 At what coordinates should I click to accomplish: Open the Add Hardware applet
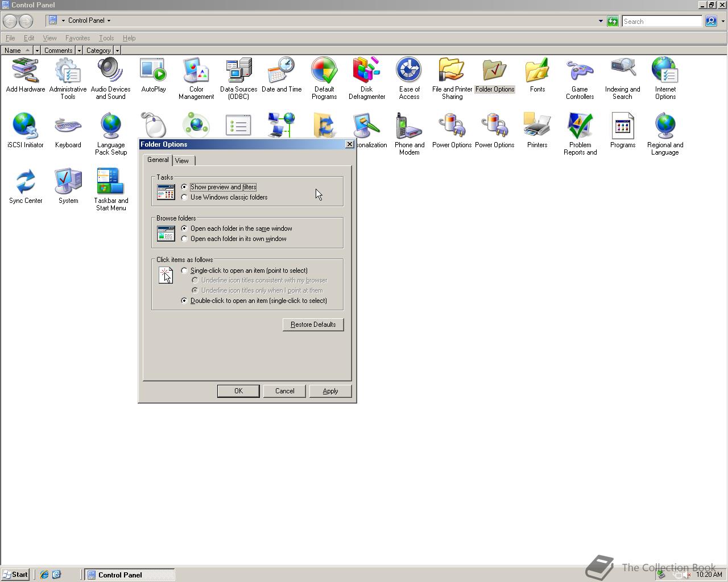(x=26, y=75)
